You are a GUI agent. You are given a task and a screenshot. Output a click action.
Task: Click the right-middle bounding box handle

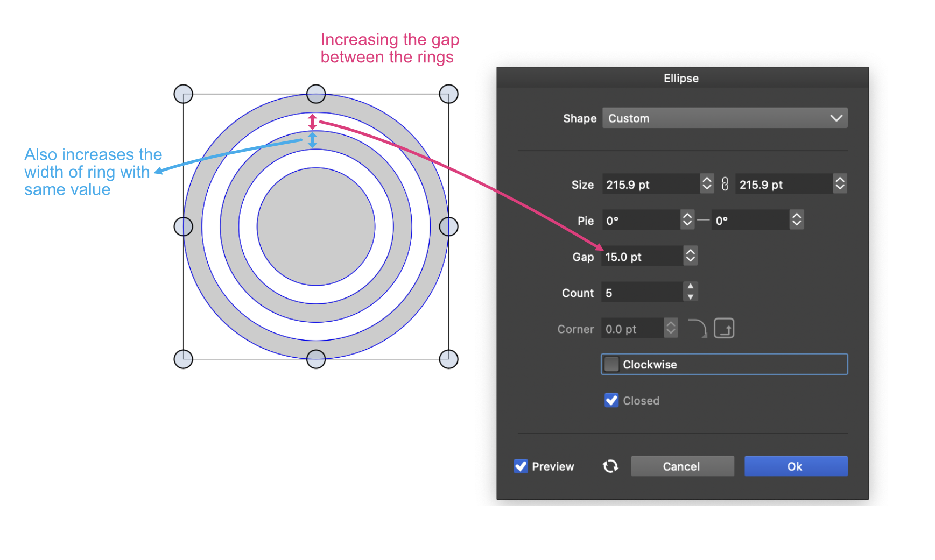pos(448,226)
